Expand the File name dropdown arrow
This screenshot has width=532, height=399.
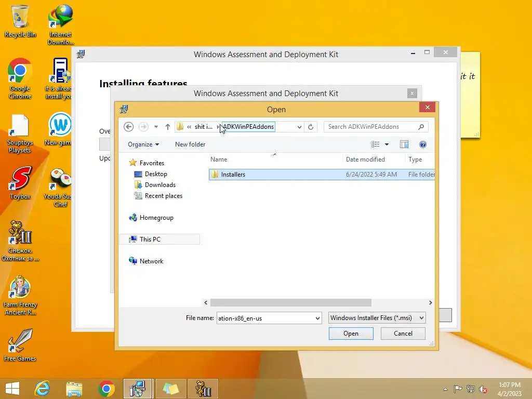(317, 318)
